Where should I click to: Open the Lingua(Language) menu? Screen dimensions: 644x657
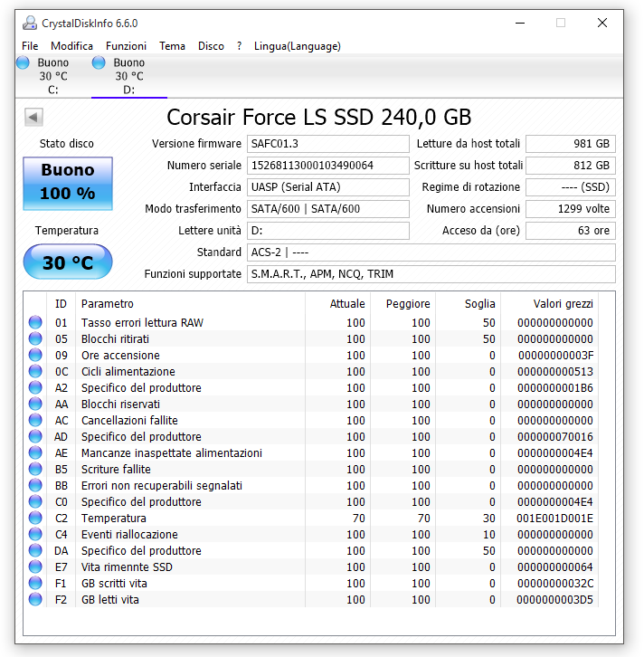click(298, 46)
